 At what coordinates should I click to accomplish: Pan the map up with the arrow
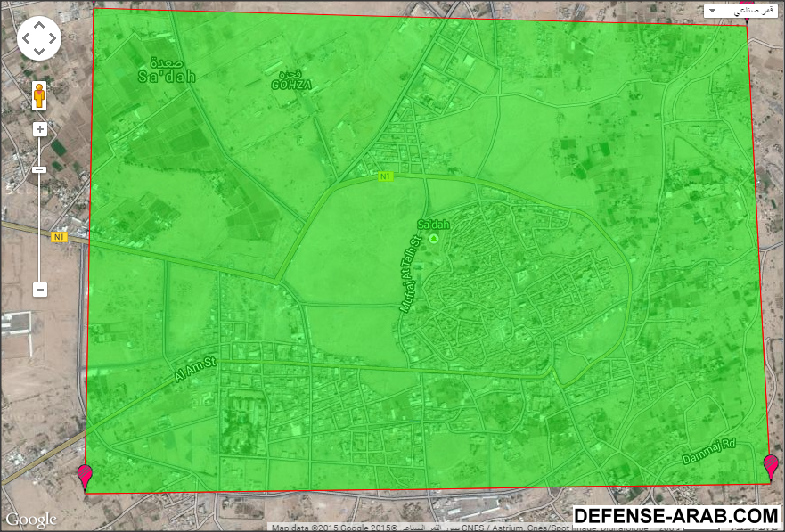click(x=39, y=25)
